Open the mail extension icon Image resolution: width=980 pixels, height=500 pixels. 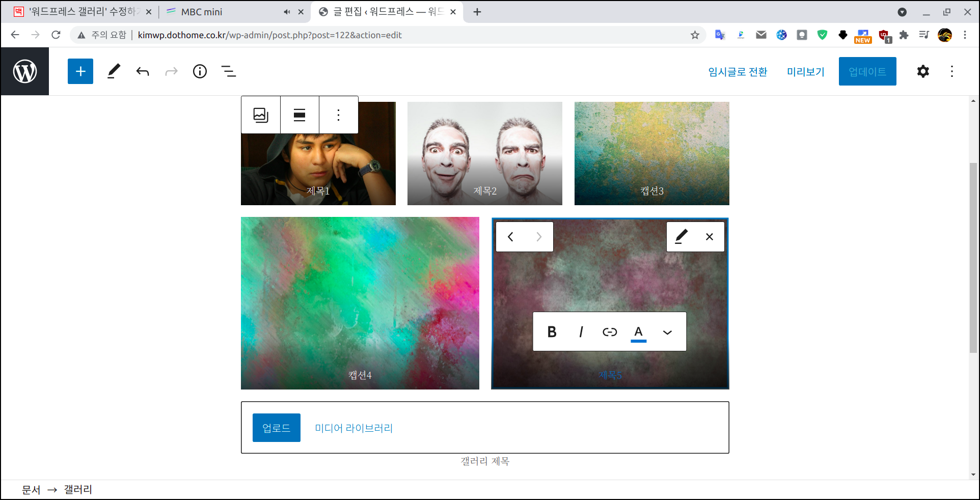pyautogui.click(x=761, y=35)
